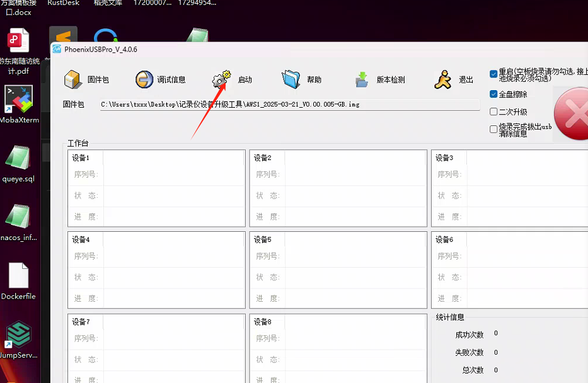Run the 版本检测 version check tool

coord(380,79)
